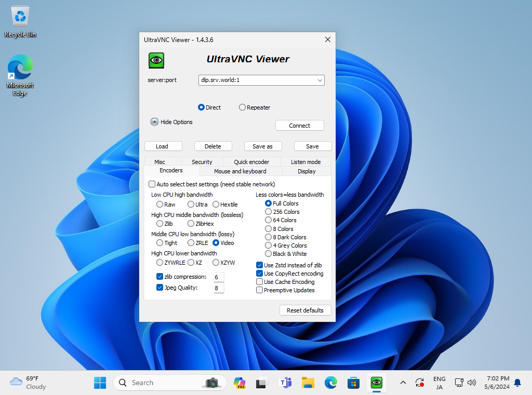532x395 pixels.
Task: Open Microsoft Edge from the taskbar
Action: pyautogui.click(x=331, y=383)
